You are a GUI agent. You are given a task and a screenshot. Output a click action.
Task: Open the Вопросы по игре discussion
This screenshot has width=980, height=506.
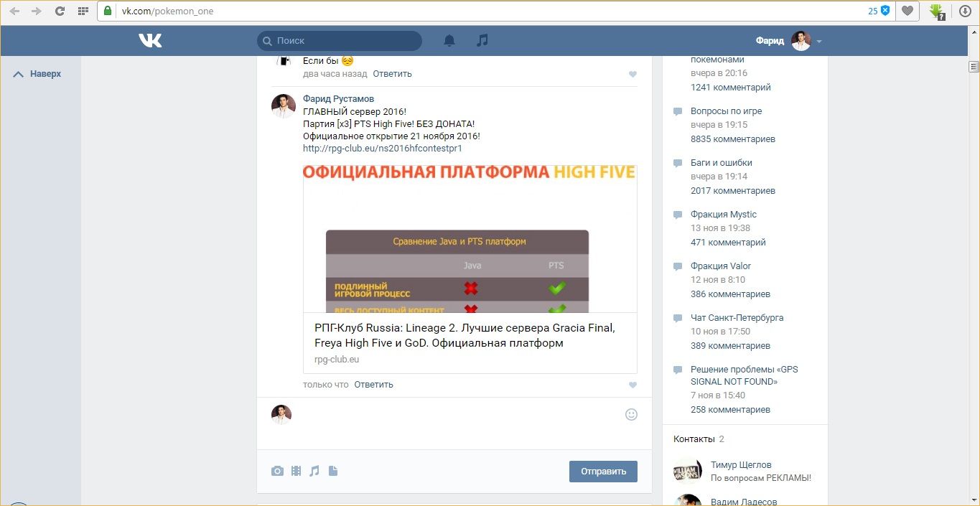click(726, 111)
